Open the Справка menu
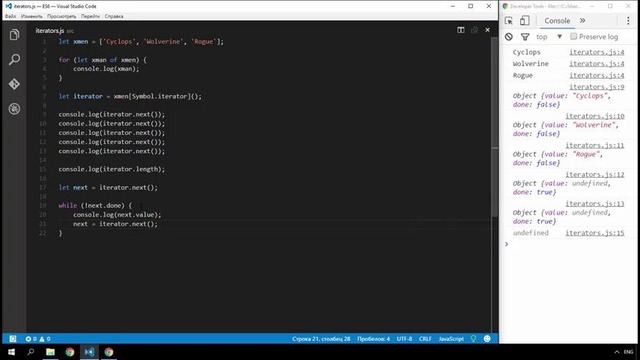The height and width of the screenshot is (360, 640). pyautogui.click(x=114, y=16)
